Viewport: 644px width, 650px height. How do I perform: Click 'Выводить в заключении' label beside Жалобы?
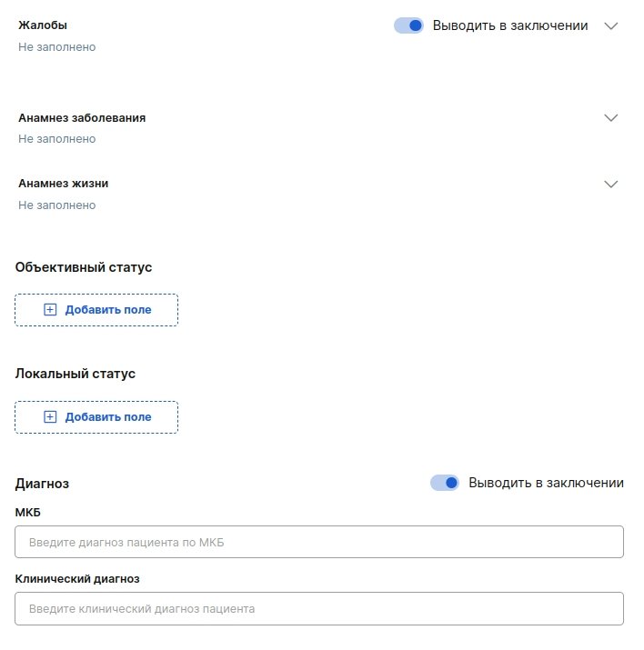pos(510,25)
